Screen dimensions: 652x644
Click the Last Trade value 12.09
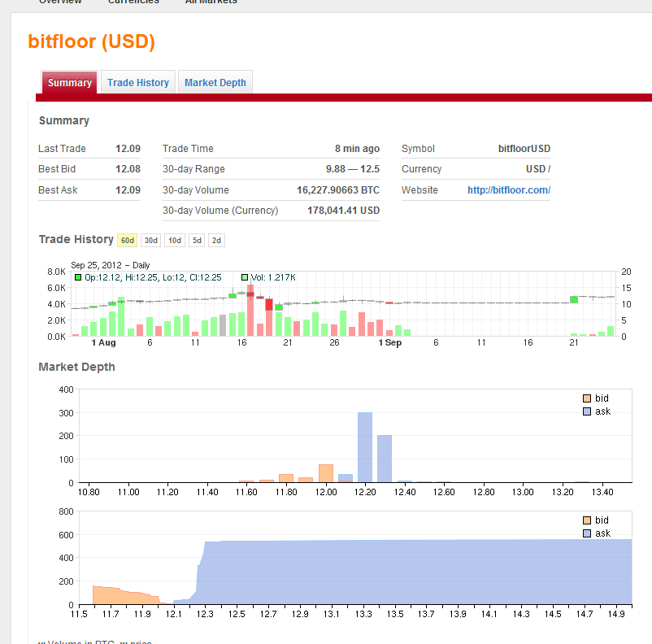coord(128,149)
